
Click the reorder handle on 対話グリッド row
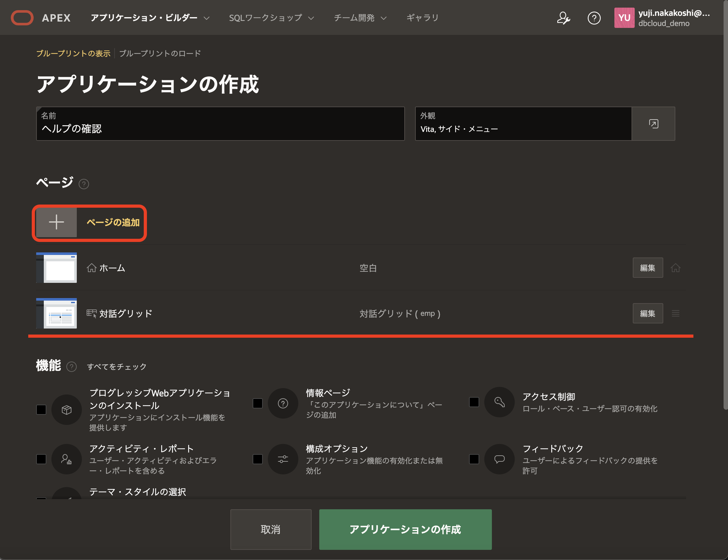pyautogui.click(x=675, y=314)
